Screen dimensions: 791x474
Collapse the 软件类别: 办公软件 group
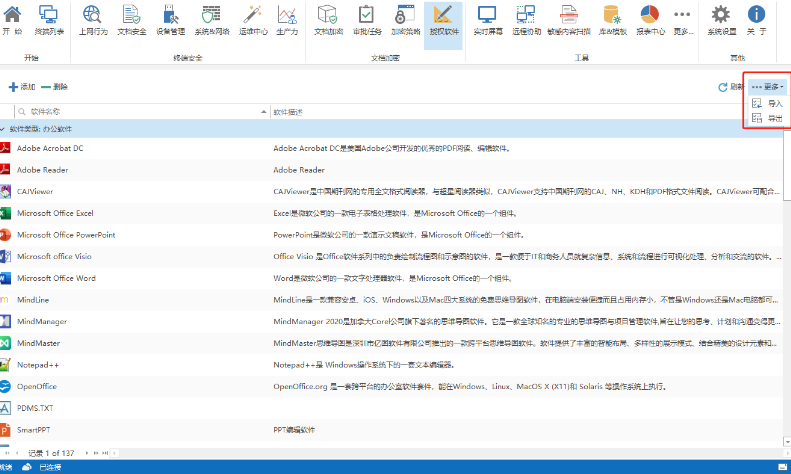pyautogui.click(x=5, y=129)
